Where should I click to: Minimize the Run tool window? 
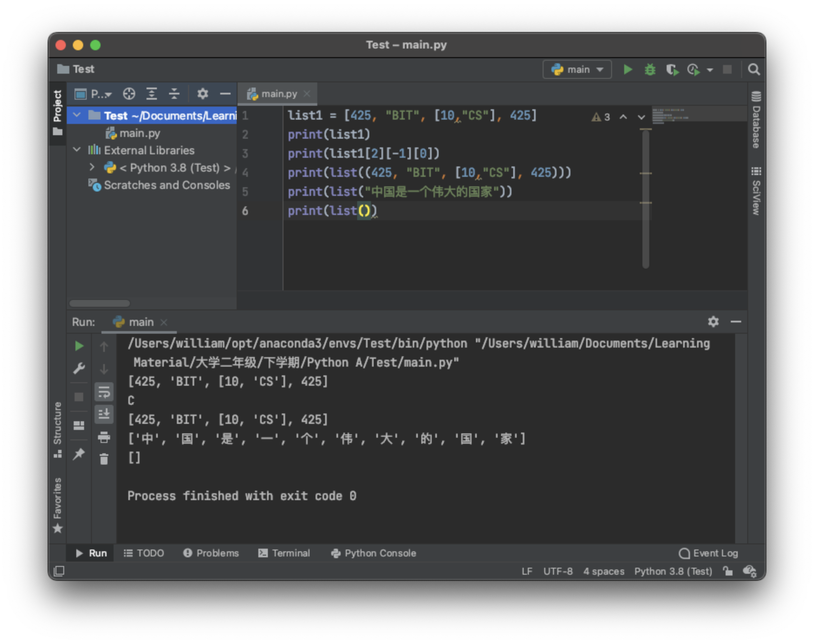coord(736,322)
